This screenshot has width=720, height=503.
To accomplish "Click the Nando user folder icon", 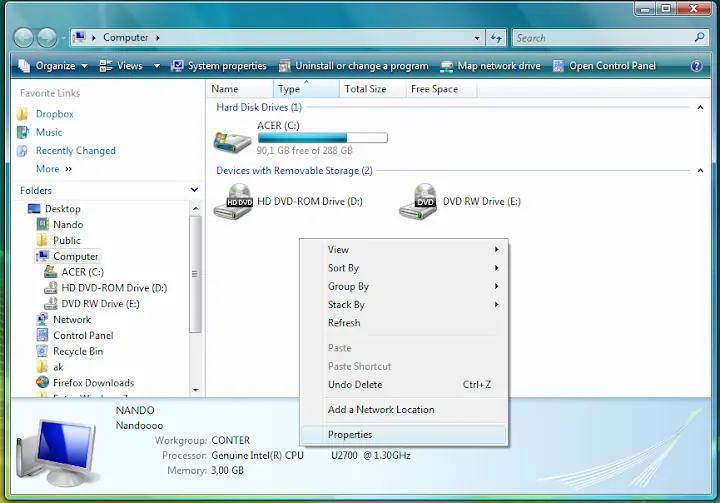I will 42,224.
